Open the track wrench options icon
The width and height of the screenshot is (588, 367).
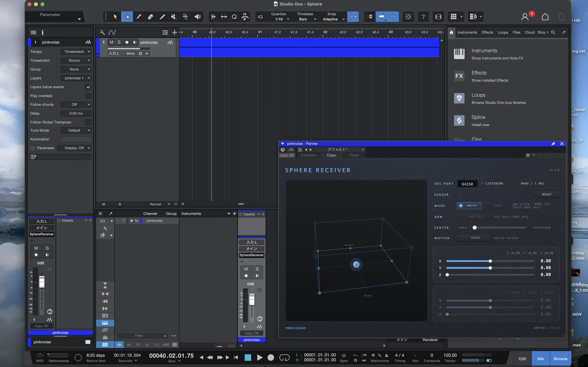[x=102, y=32]
